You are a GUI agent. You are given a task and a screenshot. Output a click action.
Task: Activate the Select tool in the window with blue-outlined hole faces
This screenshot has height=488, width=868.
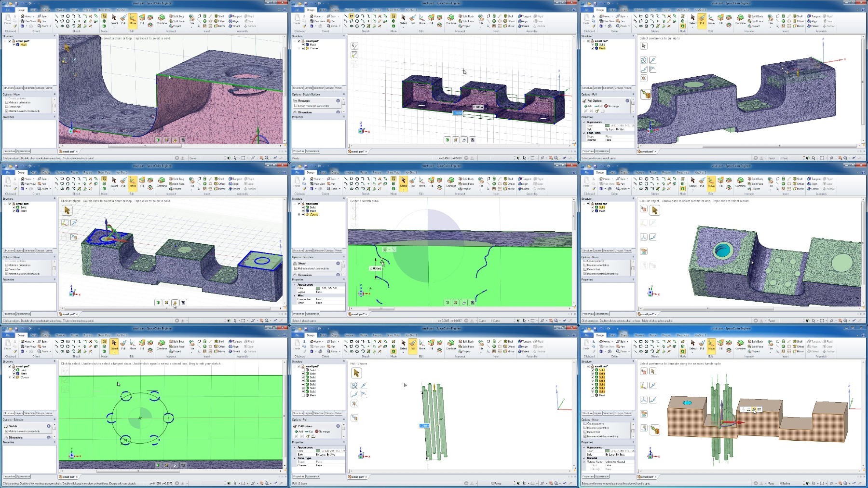(x=114, y=182)
